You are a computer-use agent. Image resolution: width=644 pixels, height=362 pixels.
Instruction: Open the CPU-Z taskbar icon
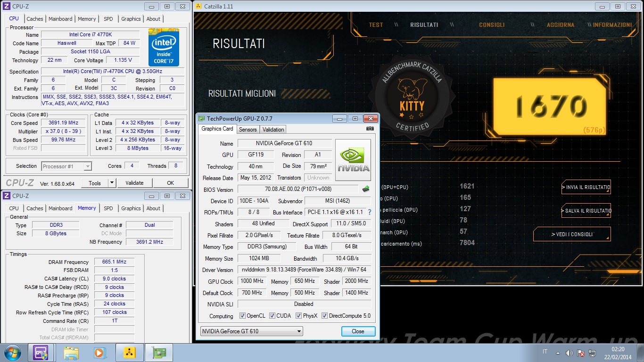click(41, 353)
